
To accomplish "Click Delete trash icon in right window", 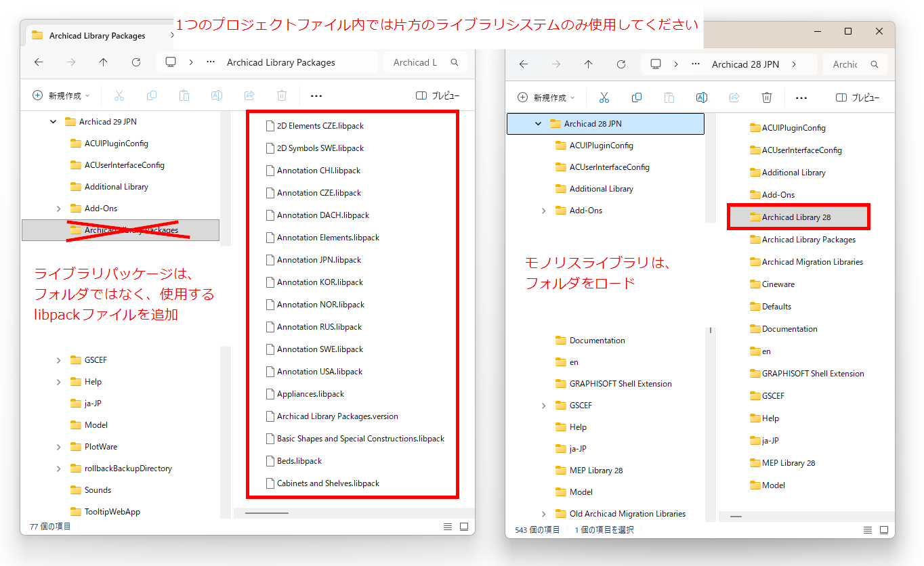I will pos(767,97).
